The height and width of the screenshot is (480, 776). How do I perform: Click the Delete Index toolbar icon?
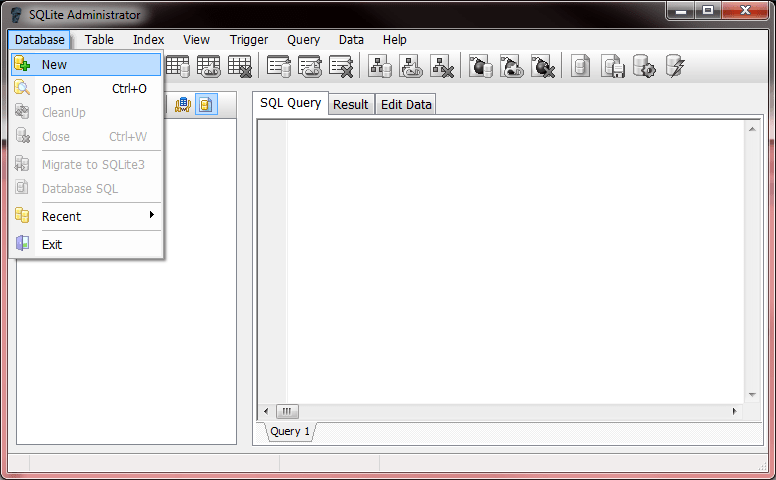[341, 66]
